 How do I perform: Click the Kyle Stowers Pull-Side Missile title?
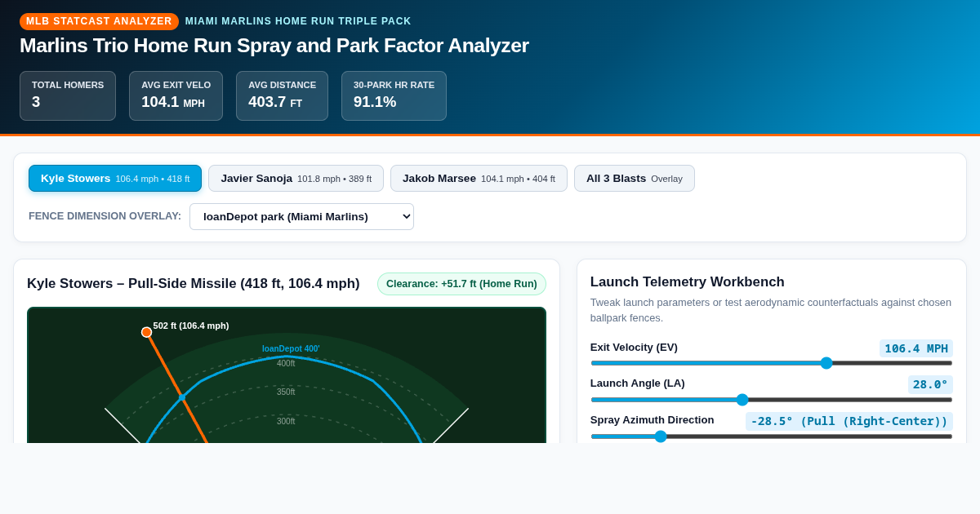[x=194, y=284]
